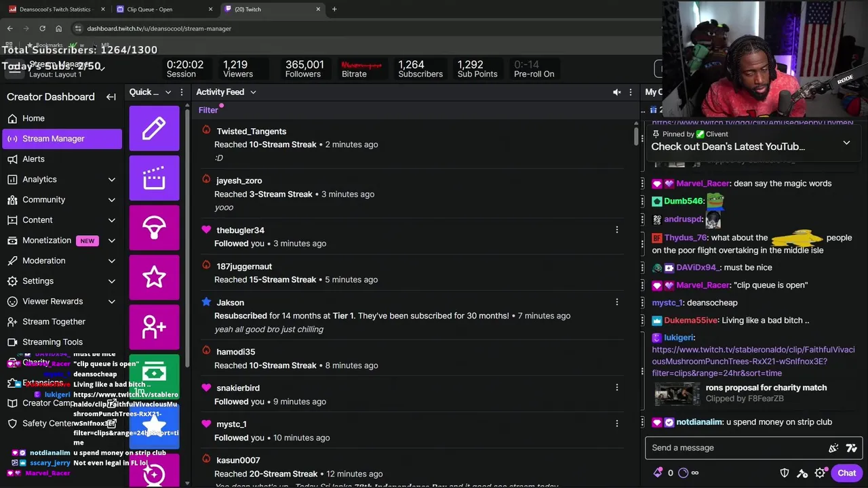Open the moderation gavel timer icon
Screen dimensions: 868x488
click(802, 473)
